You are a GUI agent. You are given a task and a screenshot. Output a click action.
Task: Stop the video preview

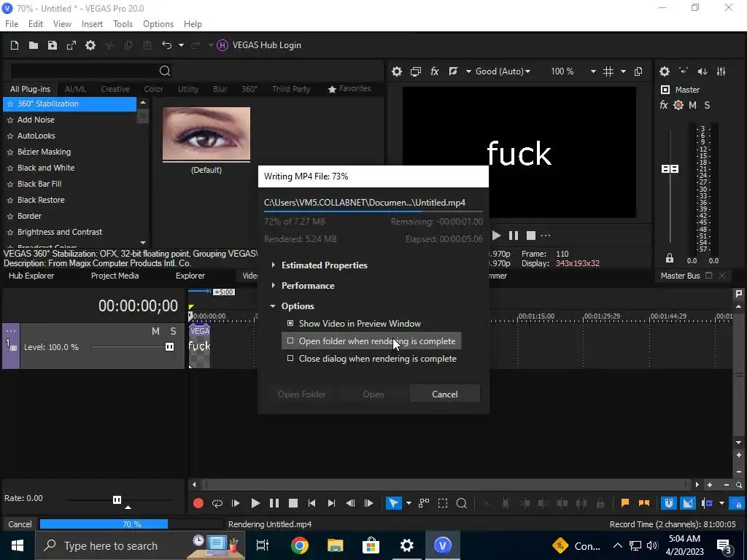point(531,236)
